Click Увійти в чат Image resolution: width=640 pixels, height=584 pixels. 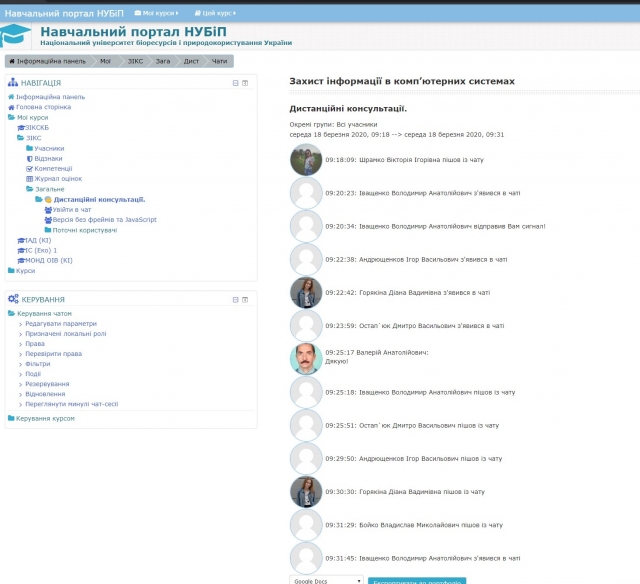coord(71,210)
